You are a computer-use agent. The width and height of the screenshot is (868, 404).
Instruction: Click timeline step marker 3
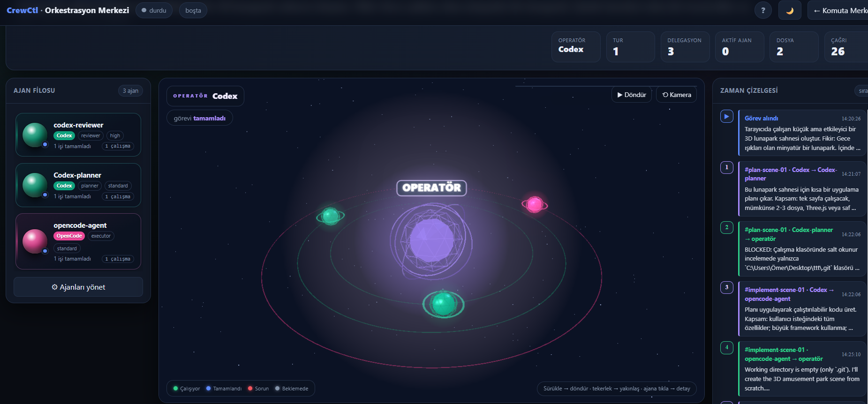[x=727, y=287]
